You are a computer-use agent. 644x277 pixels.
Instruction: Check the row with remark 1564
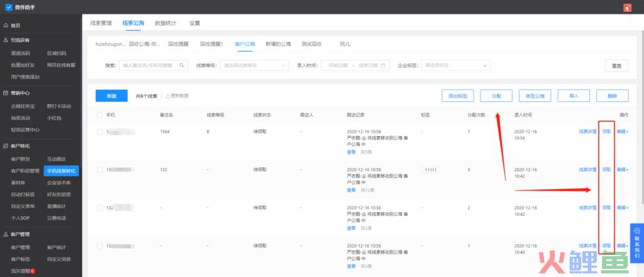click(x=99, y=132)
